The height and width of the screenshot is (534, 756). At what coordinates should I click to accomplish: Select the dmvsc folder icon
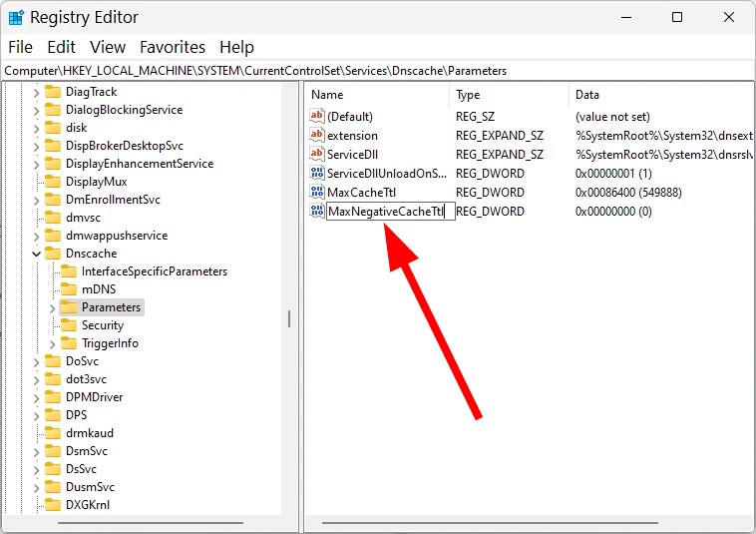(53, 218)
